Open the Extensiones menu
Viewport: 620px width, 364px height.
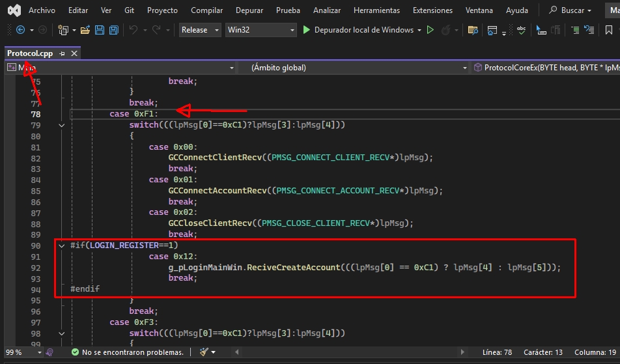pos(432,10)
